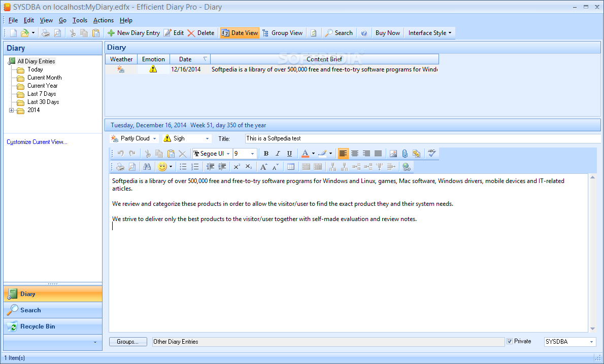Click the Spell Check ABC icon
The width and height of the screenshot is (604, 364).
click(432, 153)
